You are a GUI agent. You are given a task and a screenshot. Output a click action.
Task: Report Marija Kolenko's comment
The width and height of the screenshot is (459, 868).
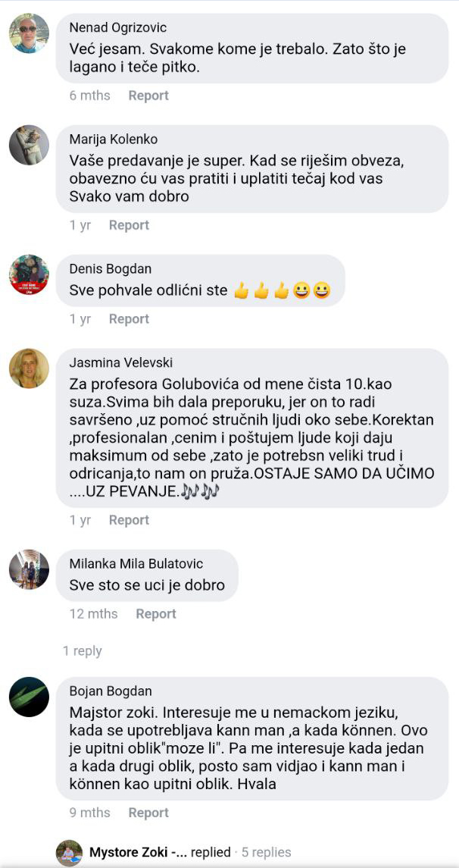click(129, 225)
